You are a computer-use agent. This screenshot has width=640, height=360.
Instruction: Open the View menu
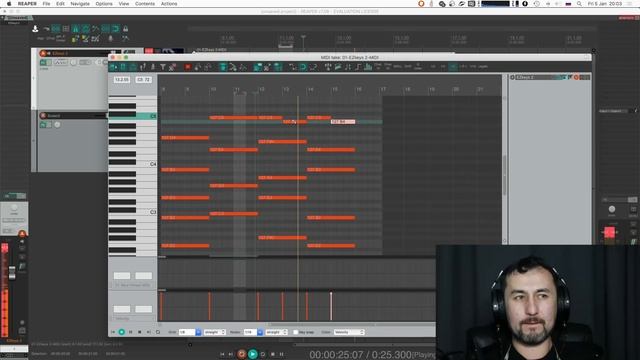pos(124,4)
